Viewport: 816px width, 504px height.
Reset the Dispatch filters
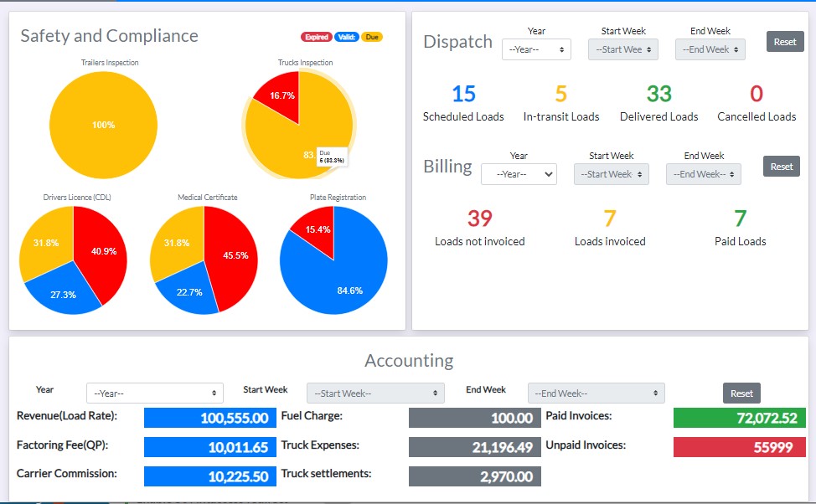coord(784,42)
